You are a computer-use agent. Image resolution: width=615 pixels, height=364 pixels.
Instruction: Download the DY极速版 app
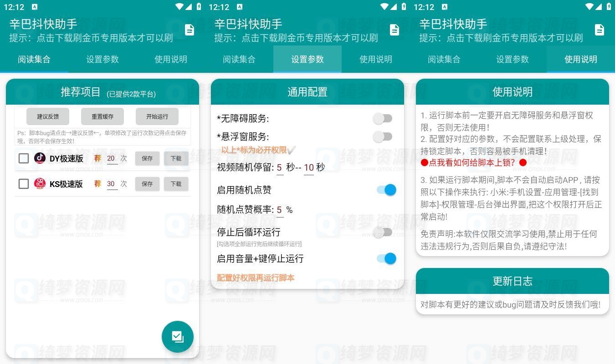pos(176,158)
